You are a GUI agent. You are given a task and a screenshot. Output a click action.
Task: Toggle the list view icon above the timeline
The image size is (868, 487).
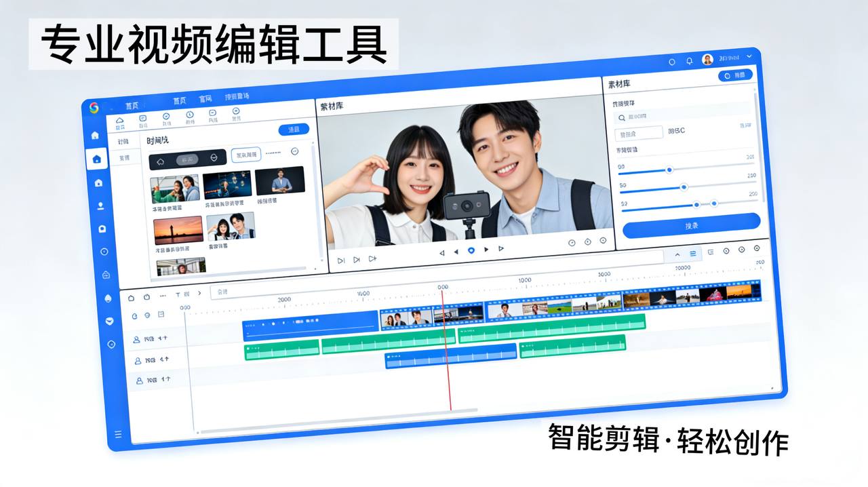pyautogui.click(x=693, y=254)
